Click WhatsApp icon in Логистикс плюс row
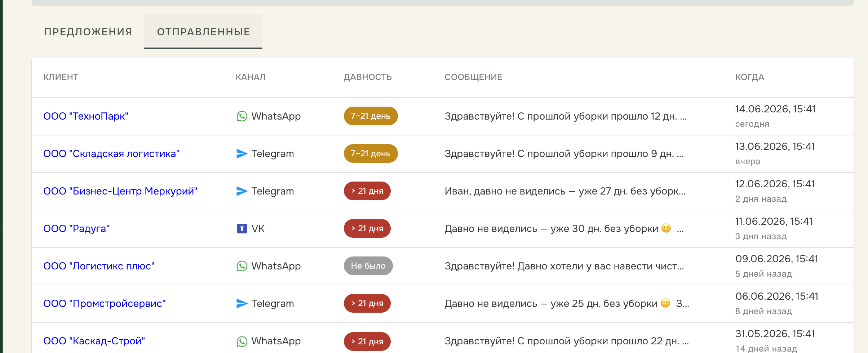Image resolution: width=868 pixels, height=353 pixels. tap(242, 266)
